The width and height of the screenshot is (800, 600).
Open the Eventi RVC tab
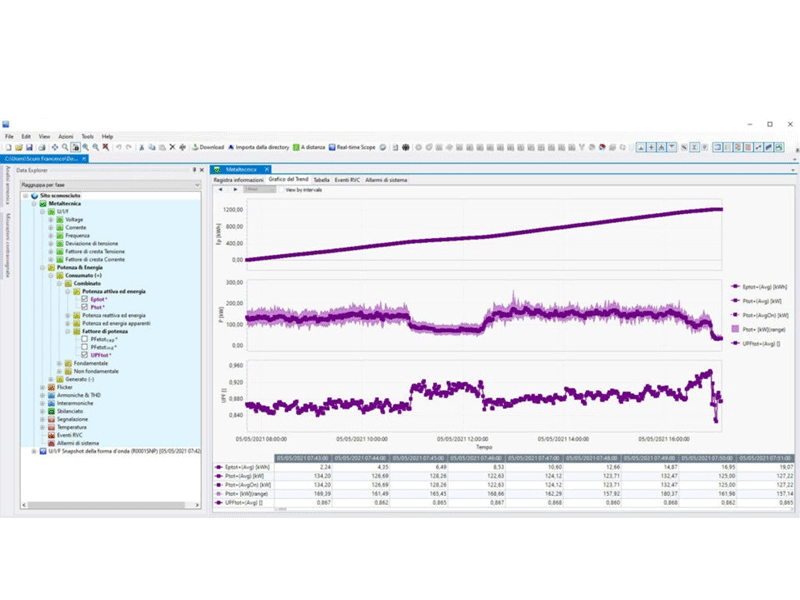point(348,179)
